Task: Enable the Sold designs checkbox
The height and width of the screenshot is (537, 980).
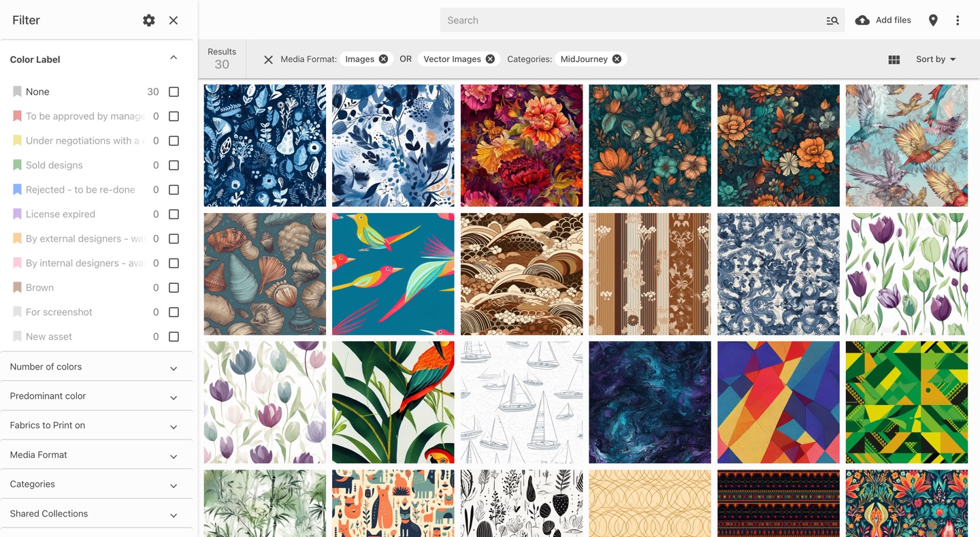Action: click(x=174, y=165)
